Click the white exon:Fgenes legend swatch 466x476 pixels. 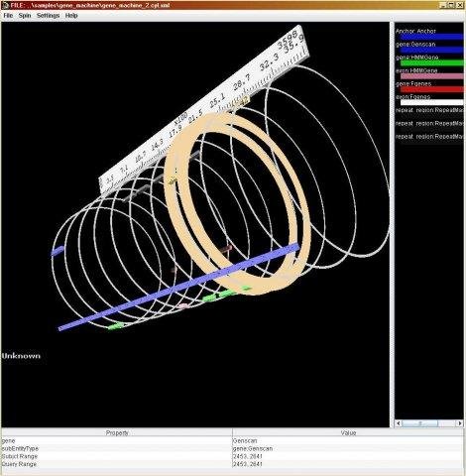[x=431, y=102]
